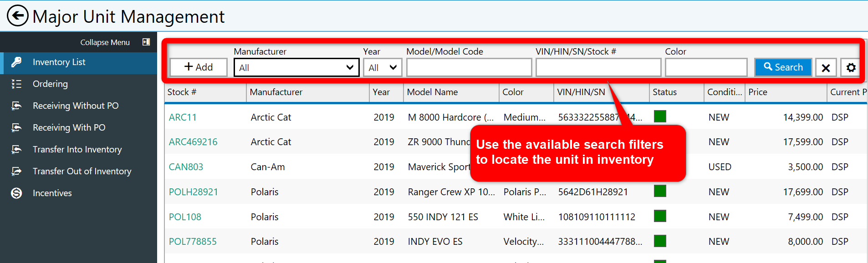
Task: Click price 7,499.00 cell
Action: coord(805,217)
